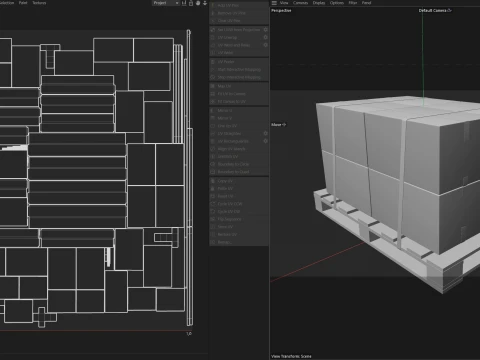Viewport: 480px width, 360px height.
Task: Click the Move tool label in viewport
Action: tap(279, 125)
